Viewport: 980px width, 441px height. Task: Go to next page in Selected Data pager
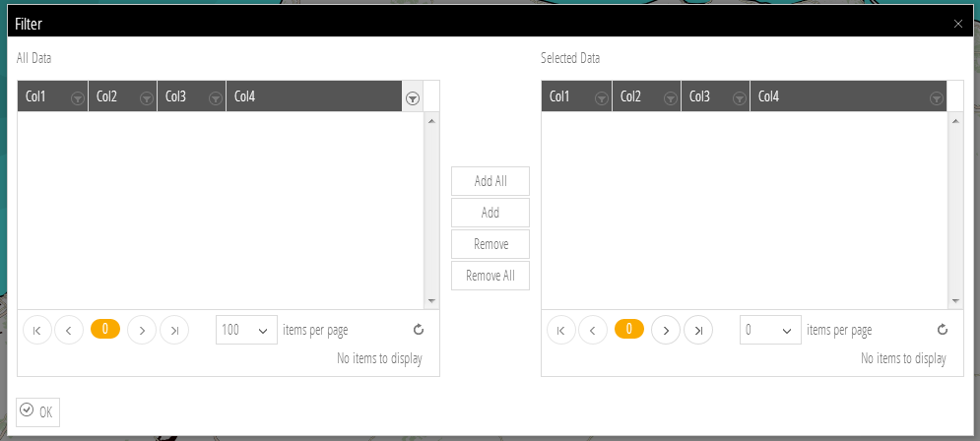pos(667,331)
